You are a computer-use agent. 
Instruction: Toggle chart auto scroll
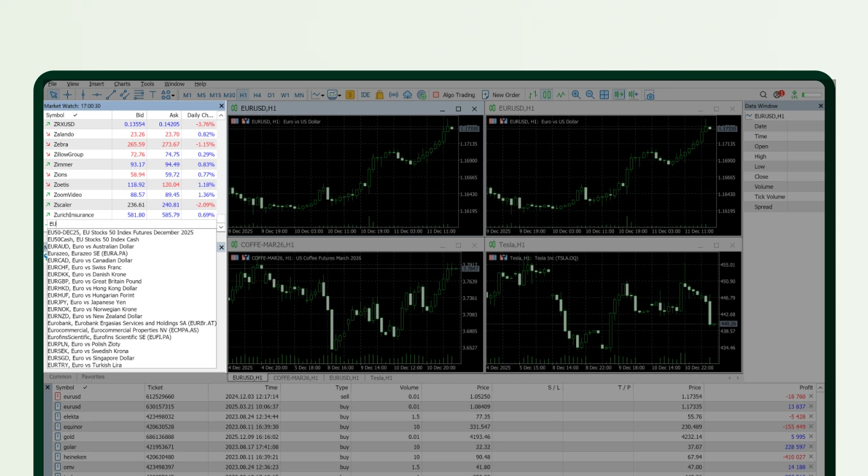click(x=619, y=94)
